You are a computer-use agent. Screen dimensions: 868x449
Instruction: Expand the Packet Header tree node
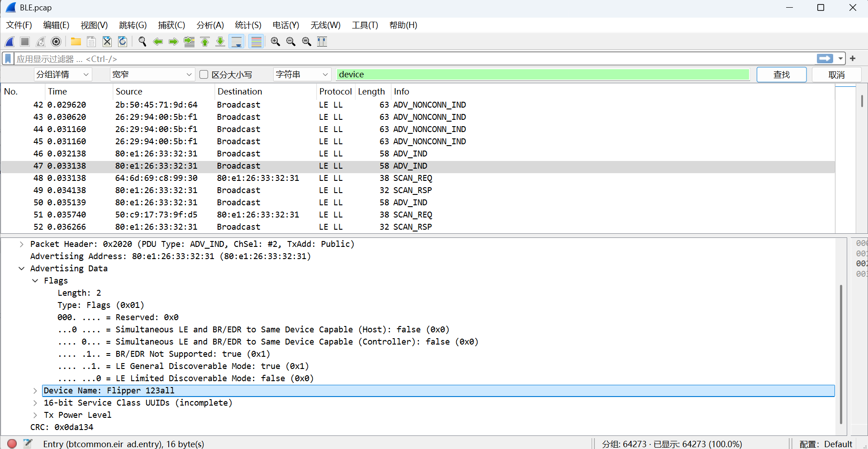(21, 244)
